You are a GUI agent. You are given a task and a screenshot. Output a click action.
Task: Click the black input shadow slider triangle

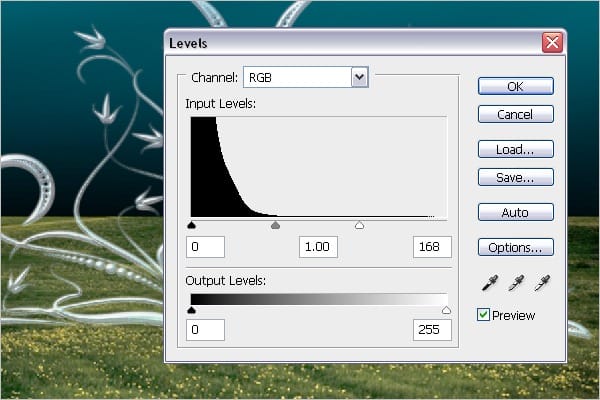coord(191,226)
